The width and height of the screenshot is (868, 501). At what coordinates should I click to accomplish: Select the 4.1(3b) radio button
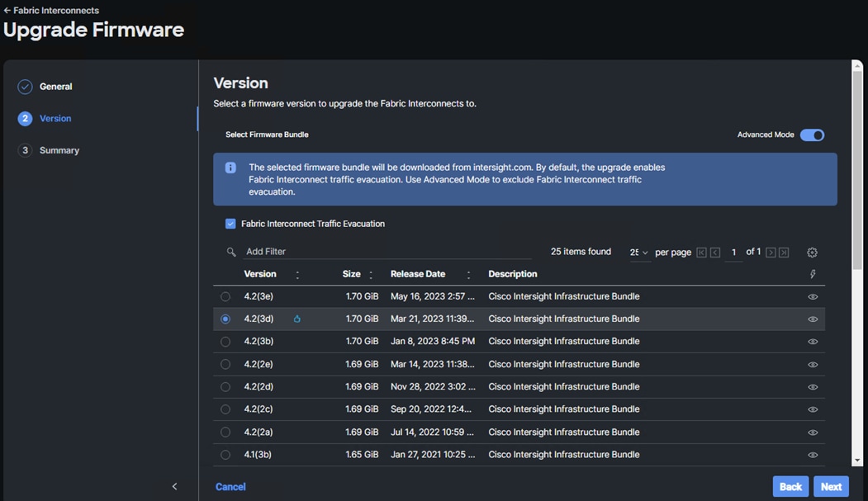pyautogui.click(x=225, y=455)
